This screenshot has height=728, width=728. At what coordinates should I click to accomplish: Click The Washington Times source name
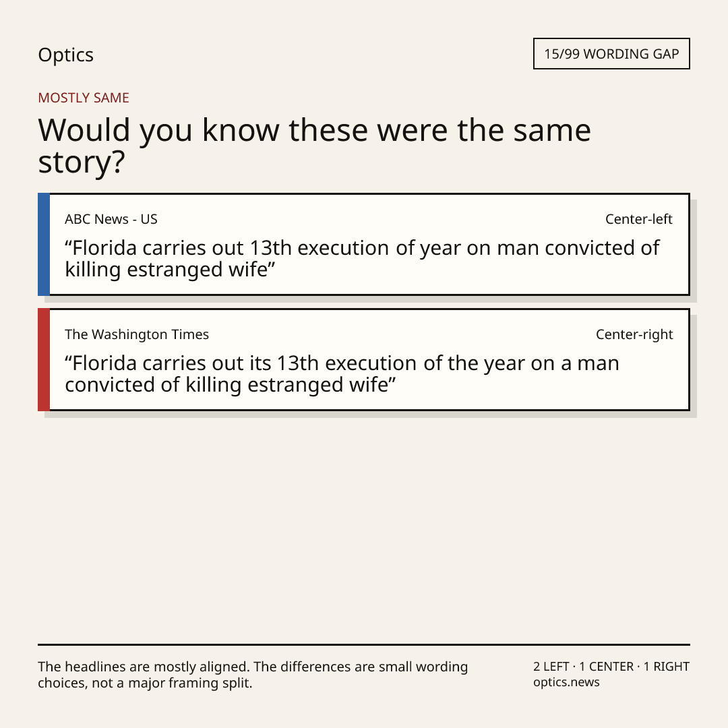(136, 334)
